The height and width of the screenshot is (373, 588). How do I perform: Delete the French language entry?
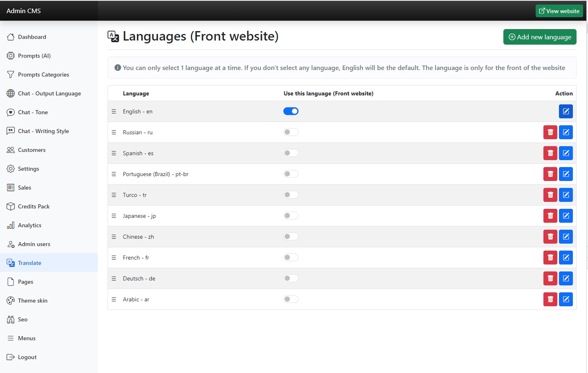pyautogui.click(x=550, y=258)
